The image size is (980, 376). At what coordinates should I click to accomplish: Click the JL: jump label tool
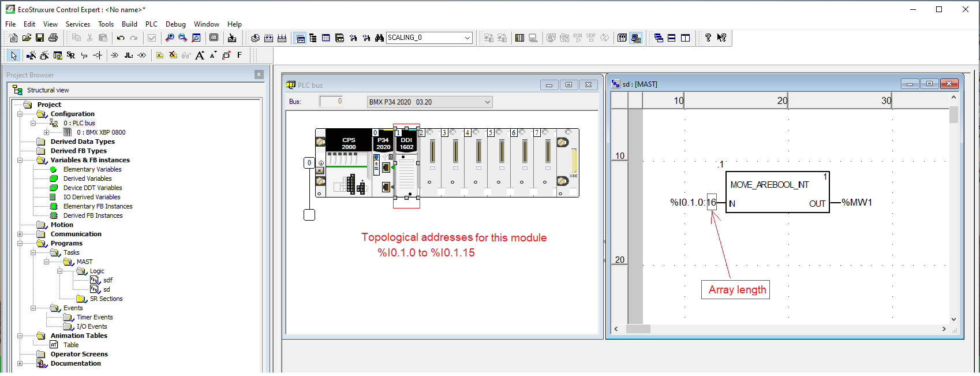coord(128,55)
